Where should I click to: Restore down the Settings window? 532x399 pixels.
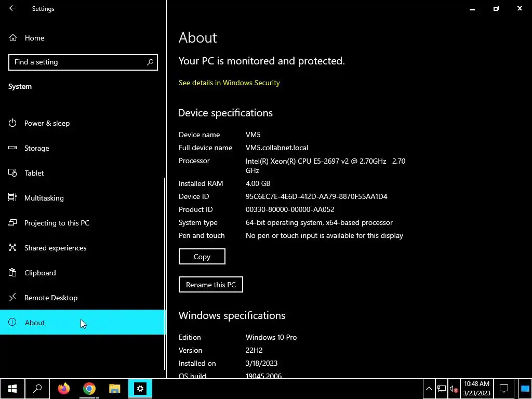496,8
